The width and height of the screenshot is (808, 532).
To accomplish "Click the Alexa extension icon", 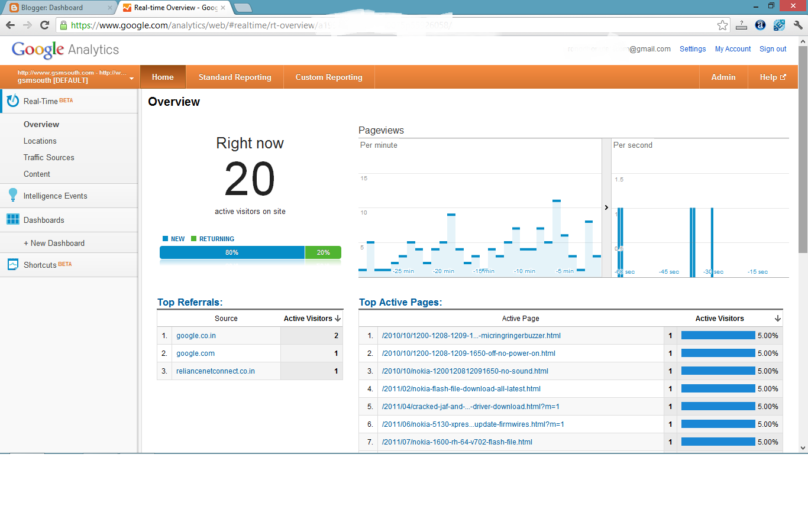I will (x=761, y=25).
